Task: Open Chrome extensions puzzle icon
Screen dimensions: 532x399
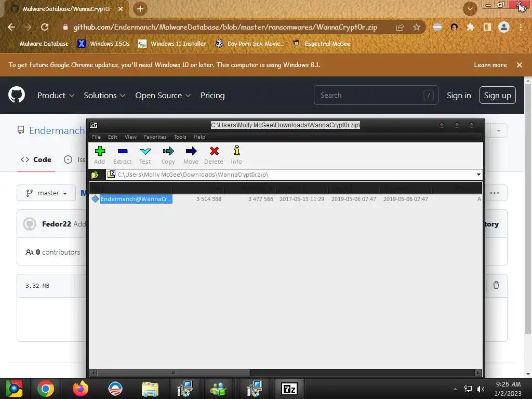Action: 470,27
